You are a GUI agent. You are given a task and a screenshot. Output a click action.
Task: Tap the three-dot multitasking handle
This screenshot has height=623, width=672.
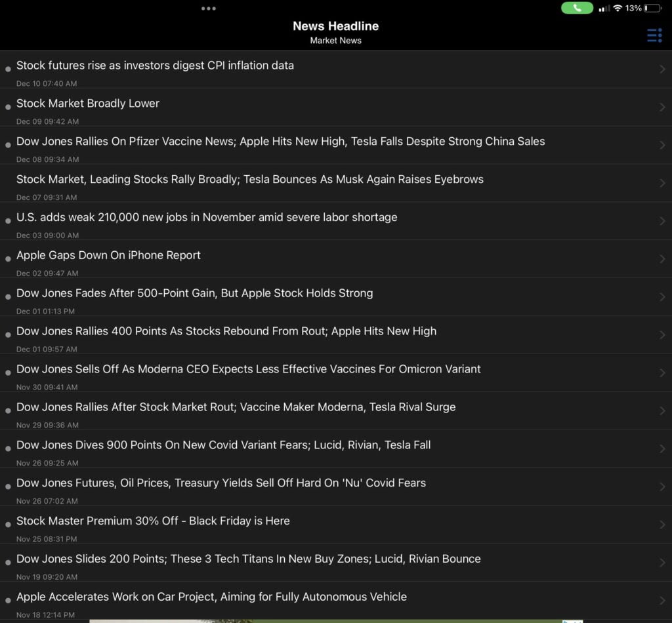[x=209, y=9]
